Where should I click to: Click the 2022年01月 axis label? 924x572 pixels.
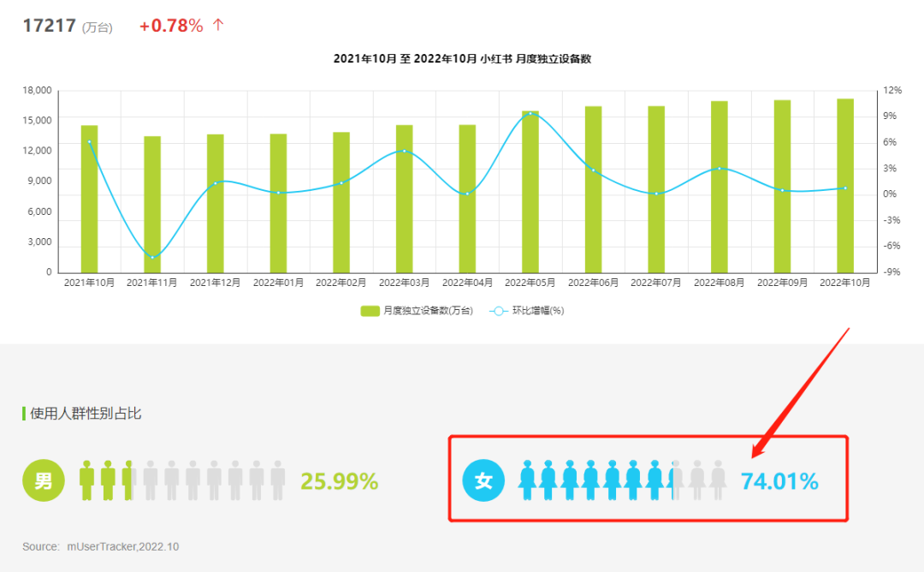(x=278, y=283)
